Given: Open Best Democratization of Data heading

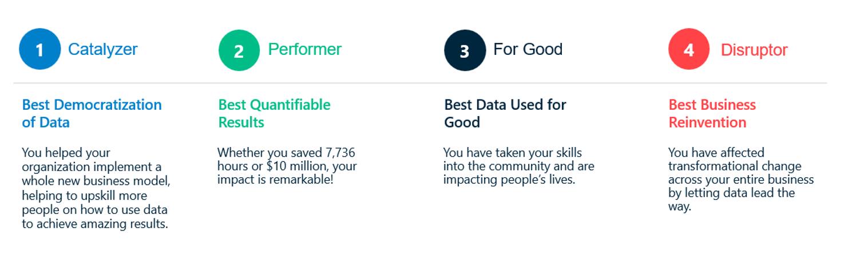Looking at the screenshot, I should point(92,113).
